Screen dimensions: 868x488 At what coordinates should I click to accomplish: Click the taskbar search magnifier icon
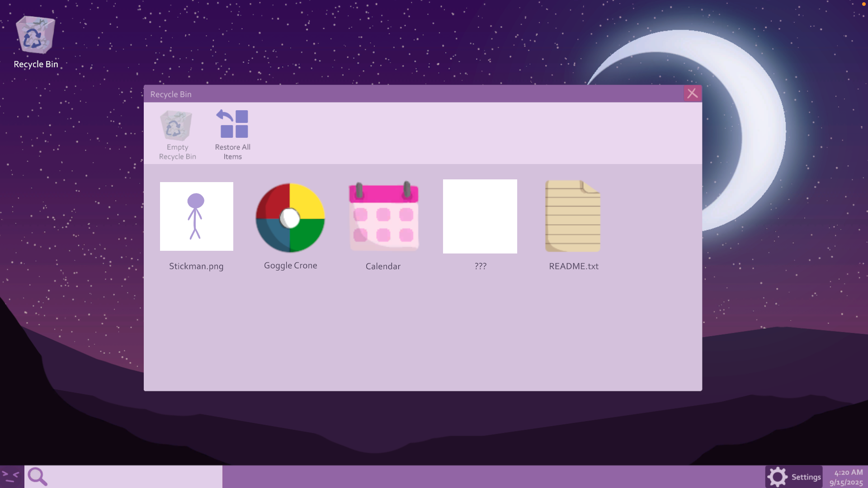point(37,477)
